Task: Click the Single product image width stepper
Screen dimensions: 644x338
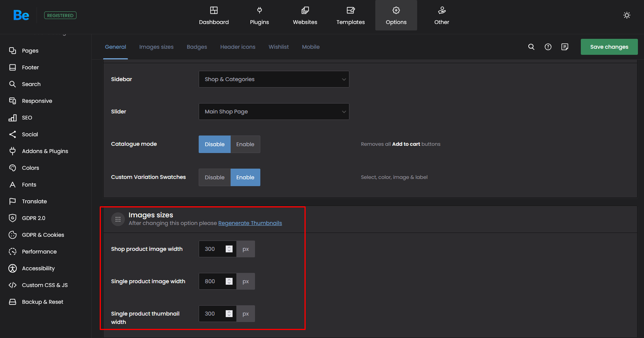Action: pos(229,281)
